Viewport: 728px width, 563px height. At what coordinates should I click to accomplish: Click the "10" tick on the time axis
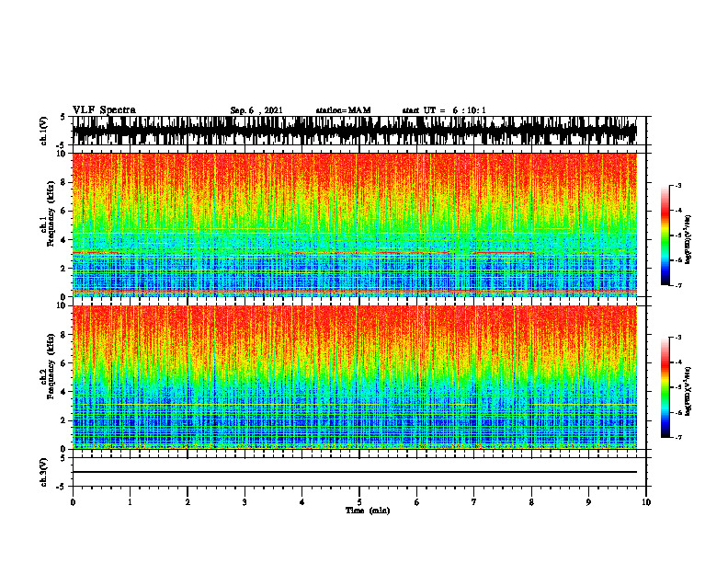[x=646, y=502]
